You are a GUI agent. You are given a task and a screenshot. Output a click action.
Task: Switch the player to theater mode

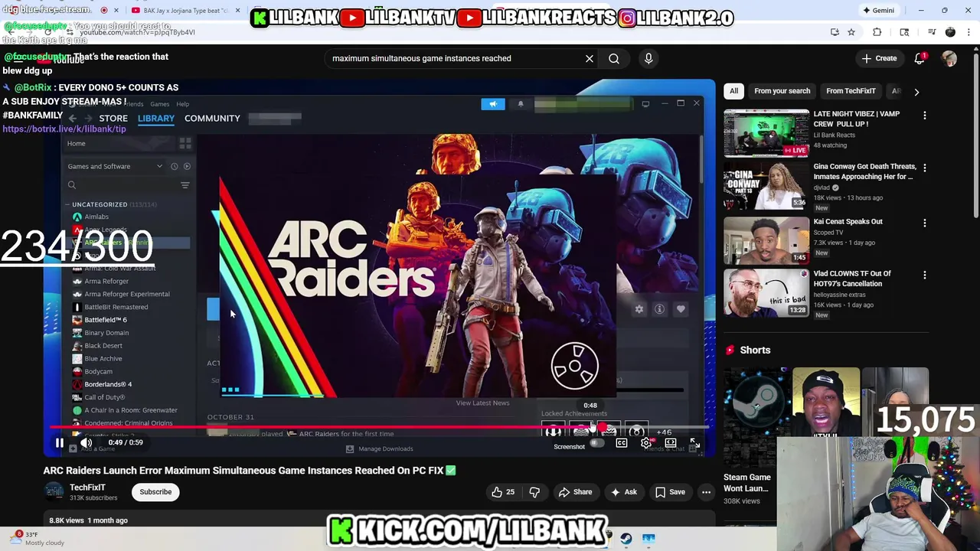click(671, 443)
